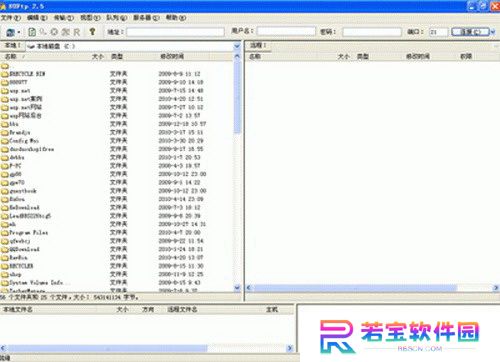
Task: Click the 用户名 username input field
Action: [286, 32]
